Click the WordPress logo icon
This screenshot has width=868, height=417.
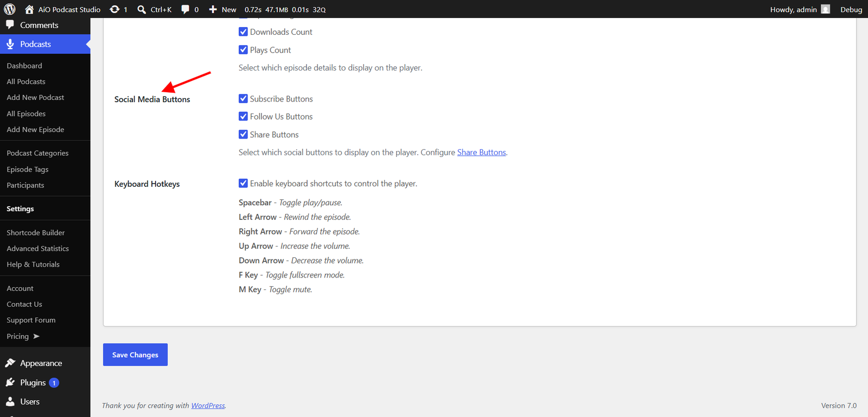pyautogui.click(x=10, y=9)
